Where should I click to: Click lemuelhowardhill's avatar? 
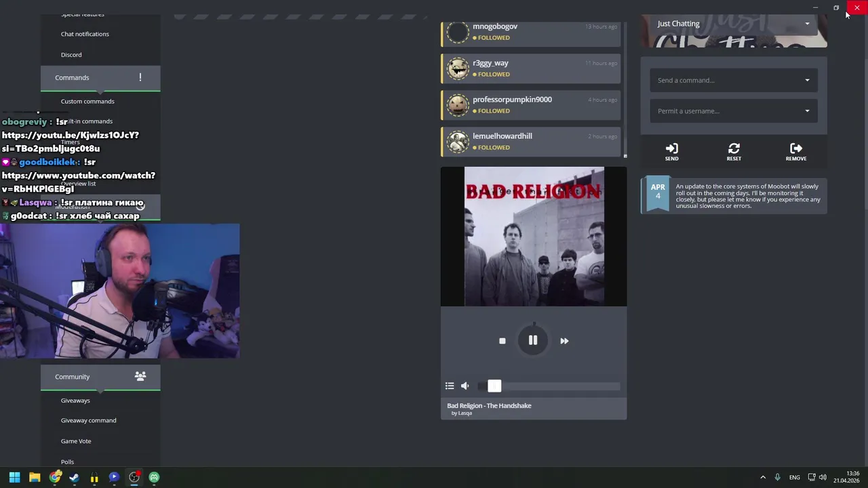point(458,142)
